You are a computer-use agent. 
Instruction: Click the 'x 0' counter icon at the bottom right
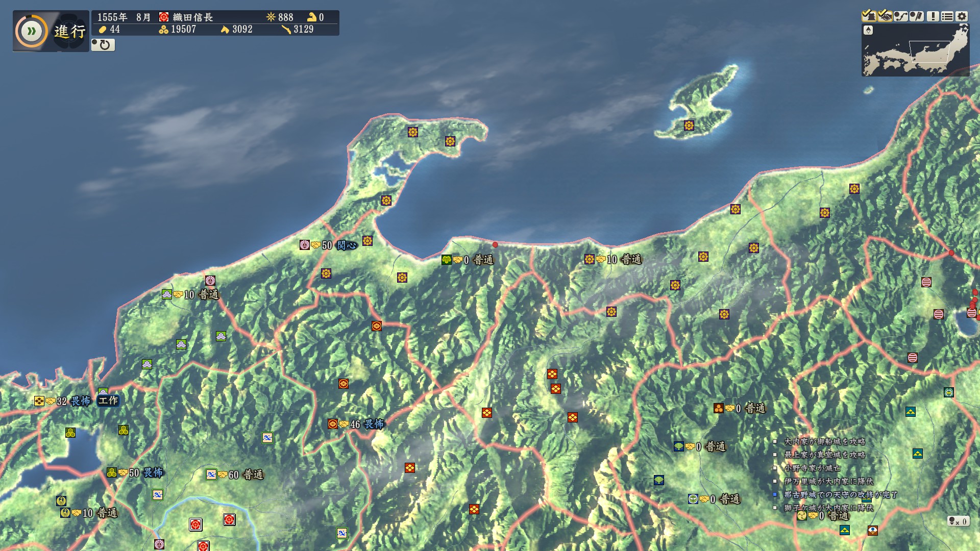(958, 521)
